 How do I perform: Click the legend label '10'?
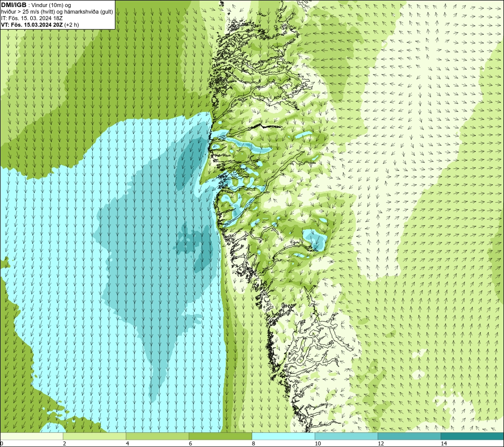coord(318,443)
